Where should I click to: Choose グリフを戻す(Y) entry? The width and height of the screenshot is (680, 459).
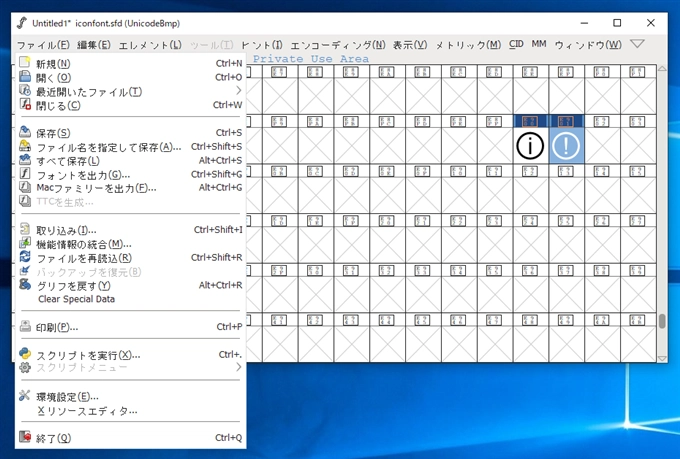coord(131,285)
